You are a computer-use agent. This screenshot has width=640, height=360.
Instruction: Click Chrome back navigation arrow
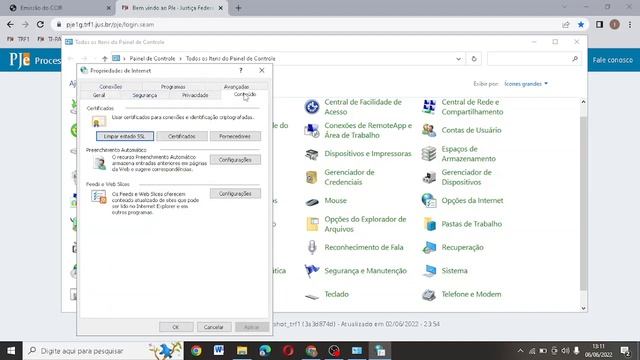coord(10,24)
